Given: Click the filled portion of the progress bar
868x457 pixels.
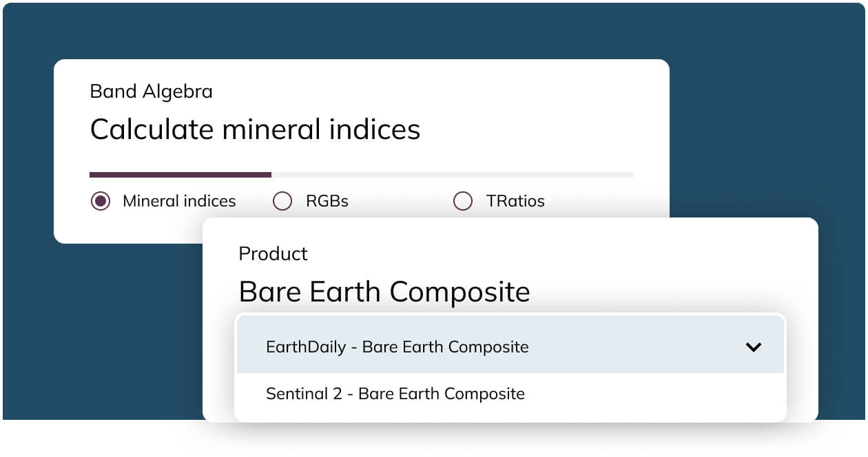Looking at the screenshot, I should click(x=179, y=174).
